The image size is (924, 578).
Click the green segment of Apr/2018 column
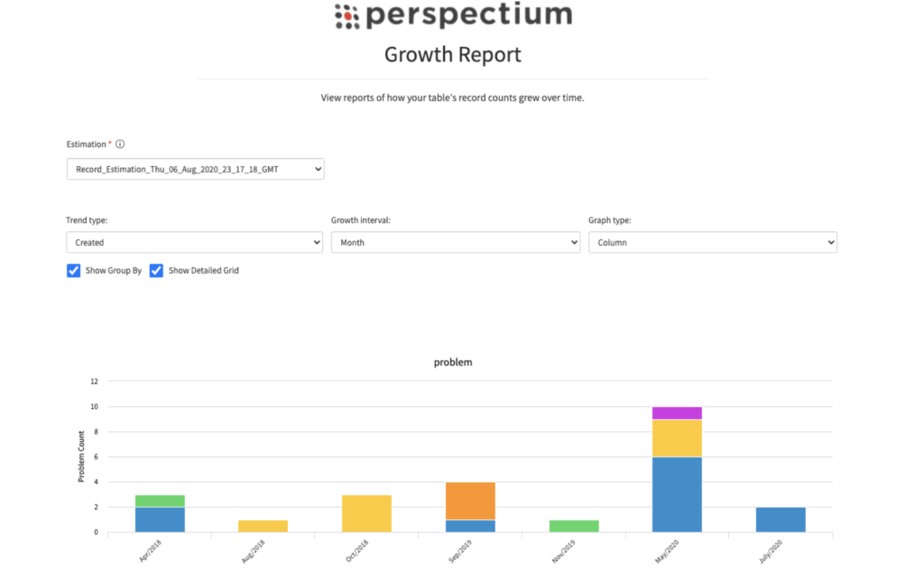[160, 500]
